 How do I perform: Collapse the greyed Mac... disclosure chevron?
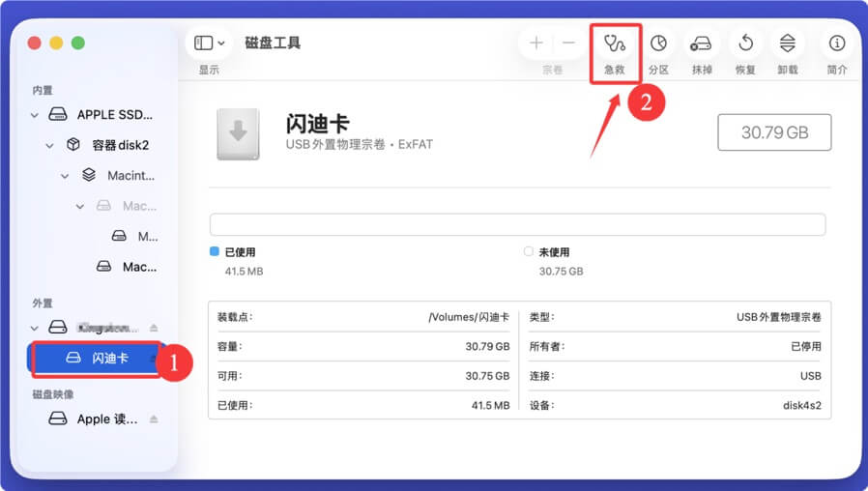(80, 207)
